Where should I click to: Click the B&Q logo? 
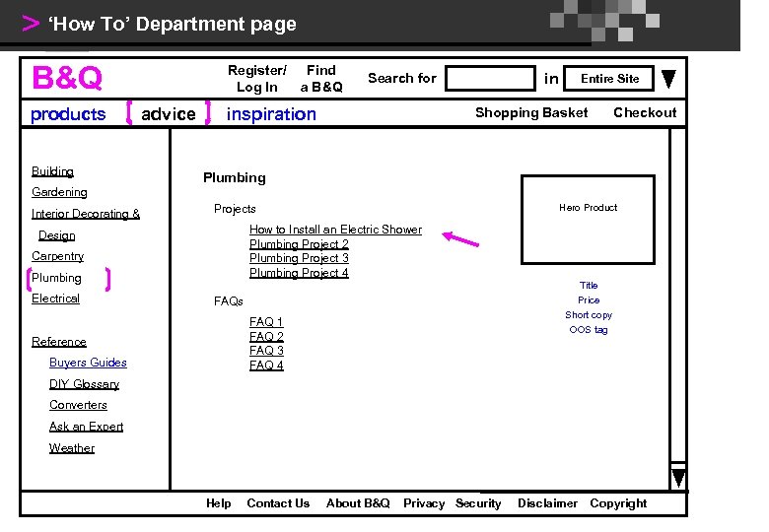[67, 78]
